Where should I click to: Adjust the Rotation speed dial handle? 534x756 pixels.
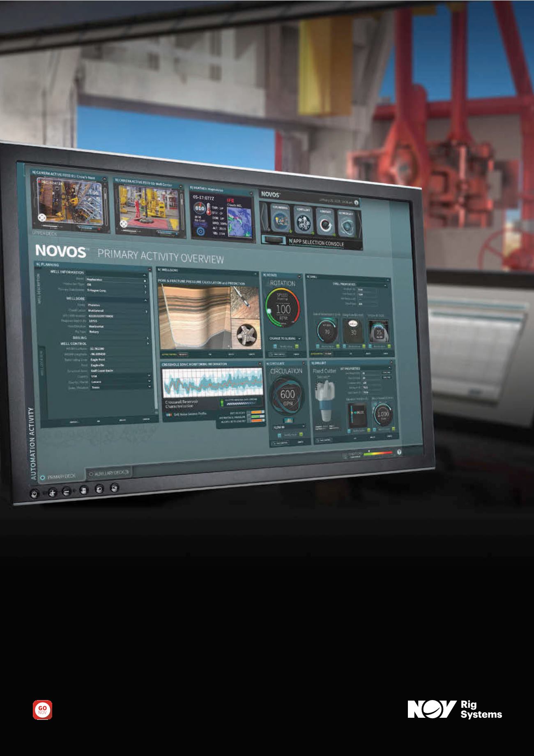pos(269,311)
